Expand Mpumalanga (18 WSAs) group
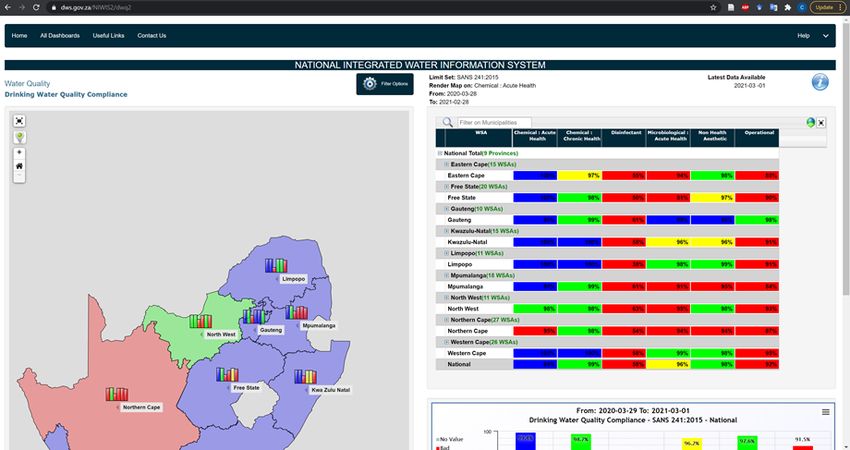 pos(447,275)
